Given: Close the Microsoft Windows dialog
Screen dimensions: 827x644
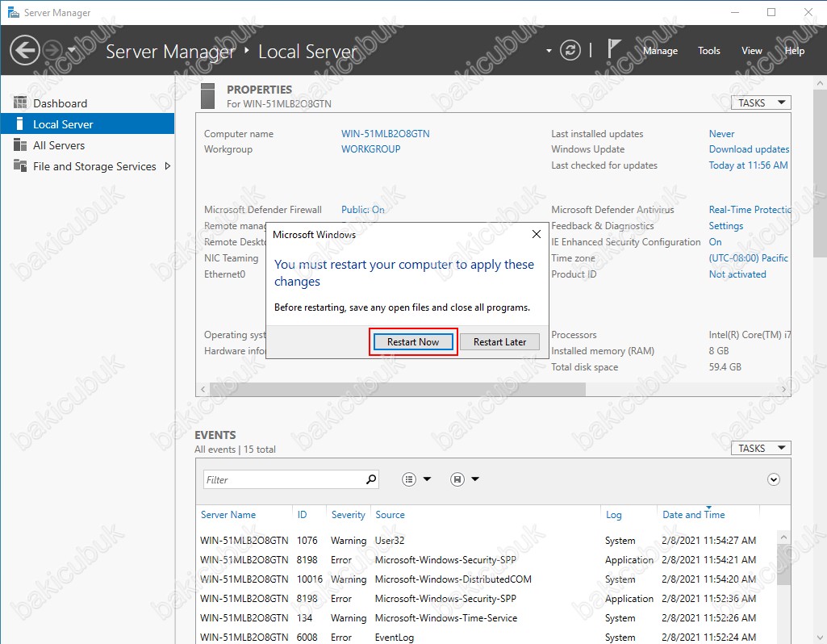Looking at the screenshot, I should pyautogui.click(x=536, y=234).
